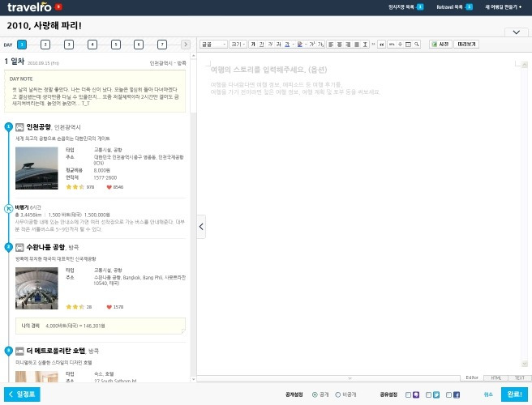This screenshot has height=405, width=532.
Task: Apply superscript formatting
Action: pos(312,45)
